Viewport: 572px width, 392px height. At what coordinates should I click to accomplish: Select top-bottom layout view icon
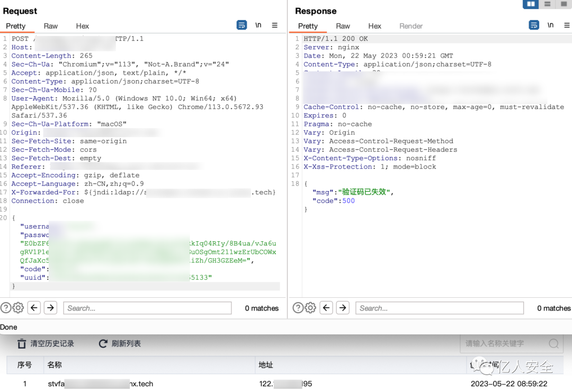click(547, 4)
